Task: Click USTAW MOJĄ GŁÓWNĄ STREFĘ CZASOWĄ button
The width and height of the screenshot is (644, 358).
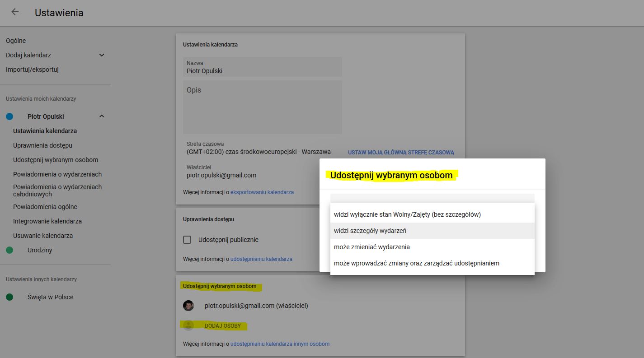Action: [401, 153]
